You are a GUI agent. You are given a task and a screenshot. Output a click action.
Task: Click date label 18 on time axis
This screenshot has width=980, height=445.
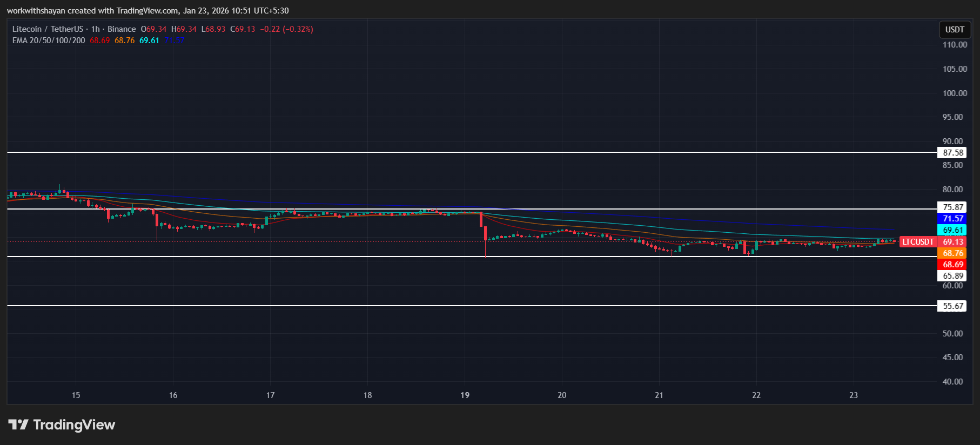click(367, 395)
